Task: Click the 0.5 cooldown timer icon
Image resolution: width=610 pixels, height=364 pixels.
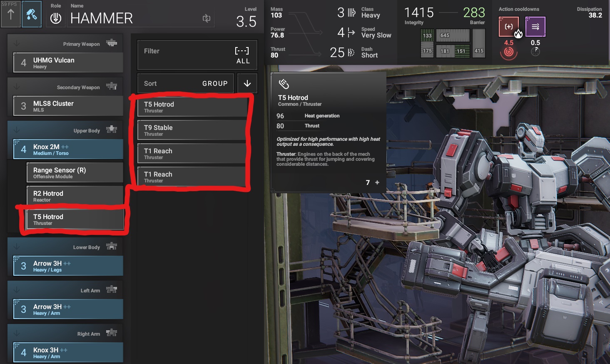Action: [535, 52]
